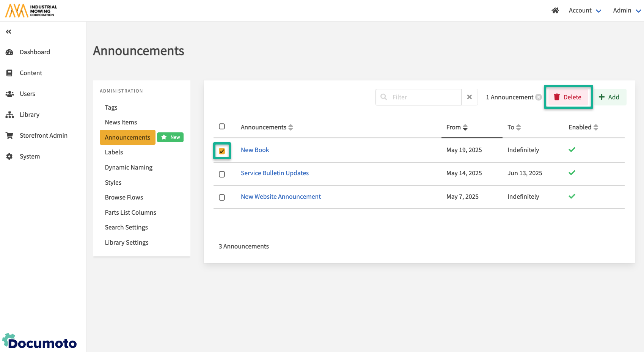Select News Items in Administration menu
The width and height of the screenshot is (644, 352).
coord(121,122)
